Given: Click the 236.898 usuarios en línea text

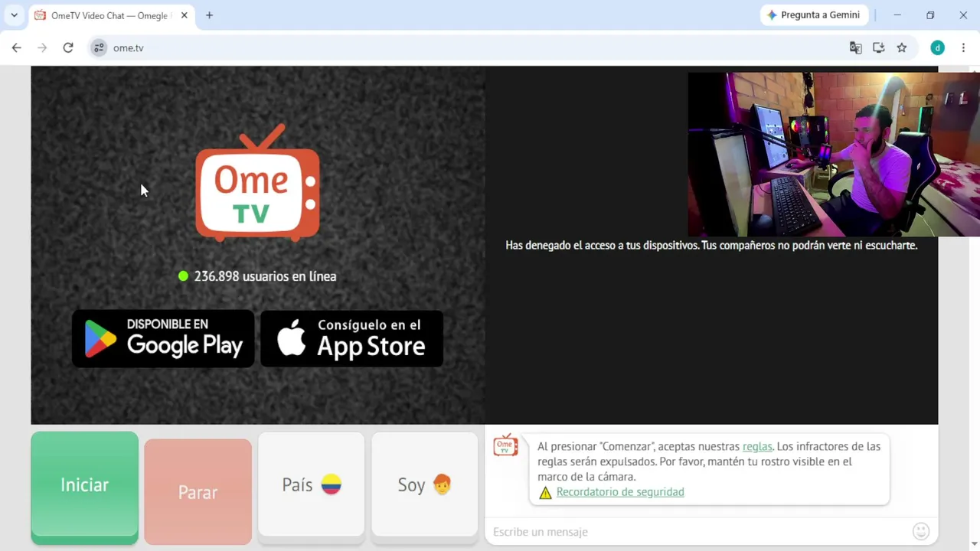Looking at the screenshot, I should coord(265,276).
